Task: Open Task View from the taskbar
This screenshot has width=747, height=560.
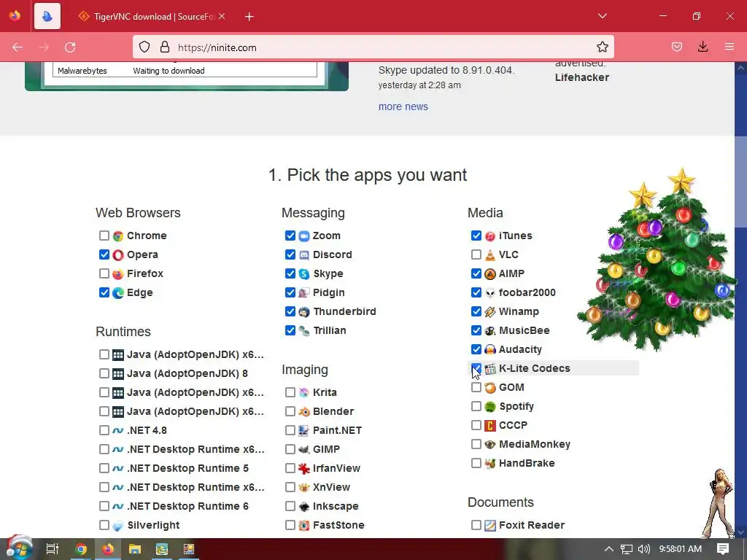Action: 53,549
